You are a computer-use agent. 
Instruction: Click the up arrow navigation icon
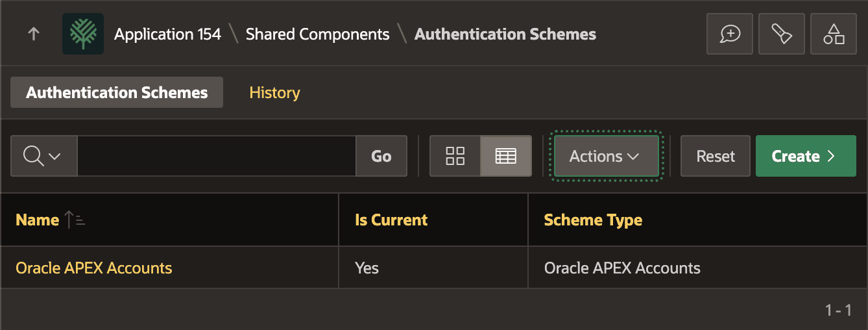[x=34, y=34]
